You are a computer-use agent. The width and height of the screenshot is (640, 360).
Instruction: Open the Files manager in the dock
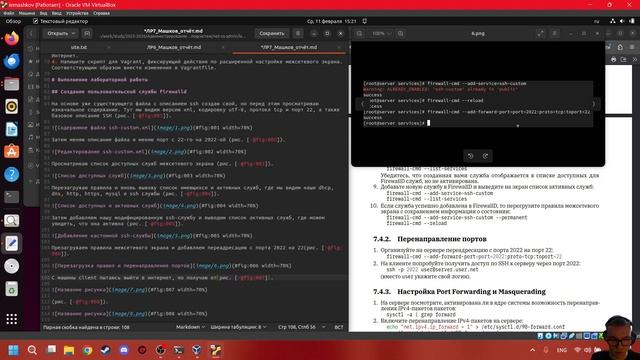tap(11, 84)
